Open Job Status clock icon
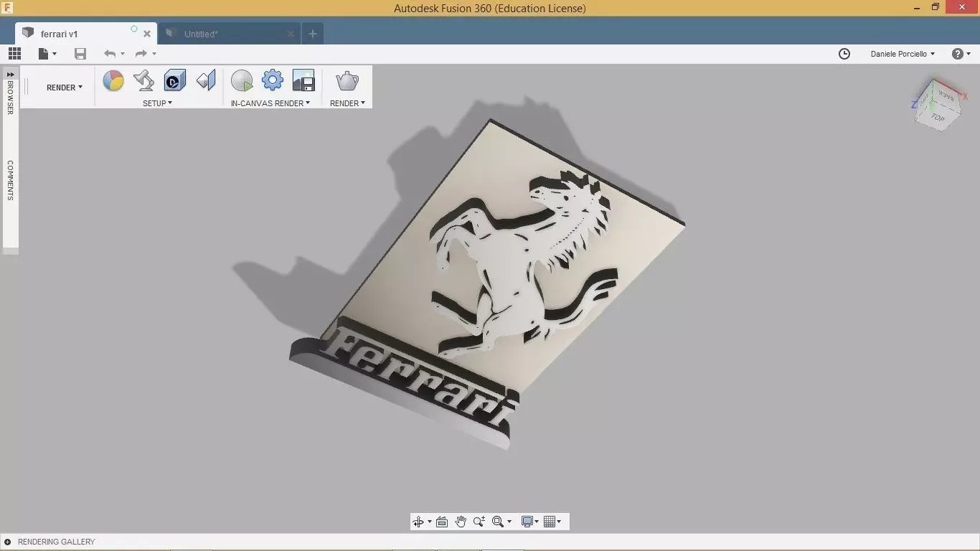The image size is (980, 551). click(x=844, y=54)
